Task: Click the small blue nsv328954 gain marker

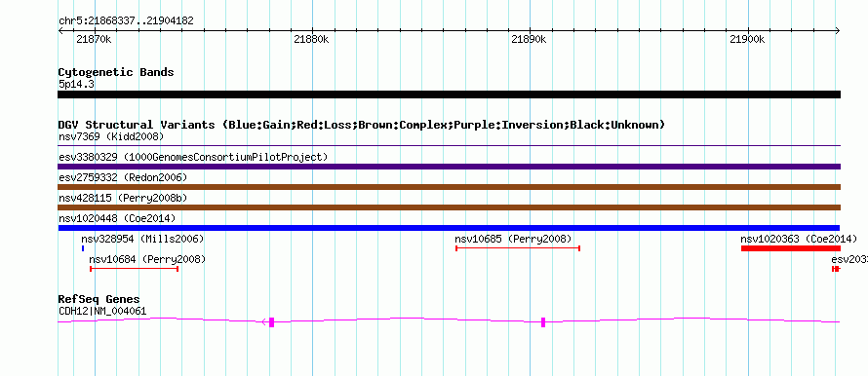Action: point(83,248)
